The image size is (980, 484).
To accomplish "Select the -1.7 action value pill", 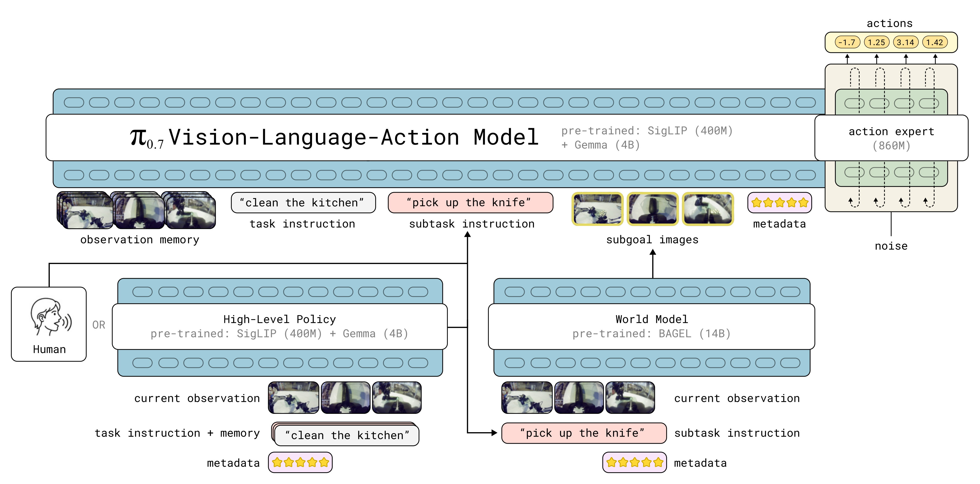I will pyautogui.click(x=847, y=42).
